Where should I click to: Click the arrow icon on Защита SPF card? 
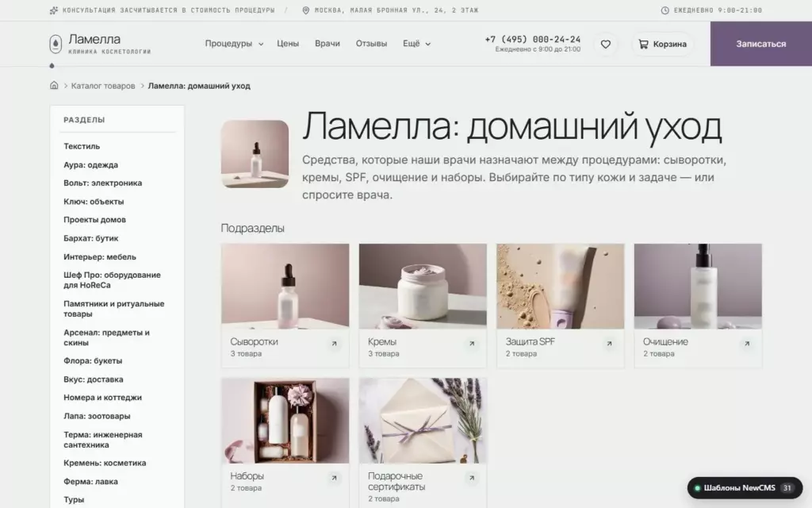coord(610,343)
